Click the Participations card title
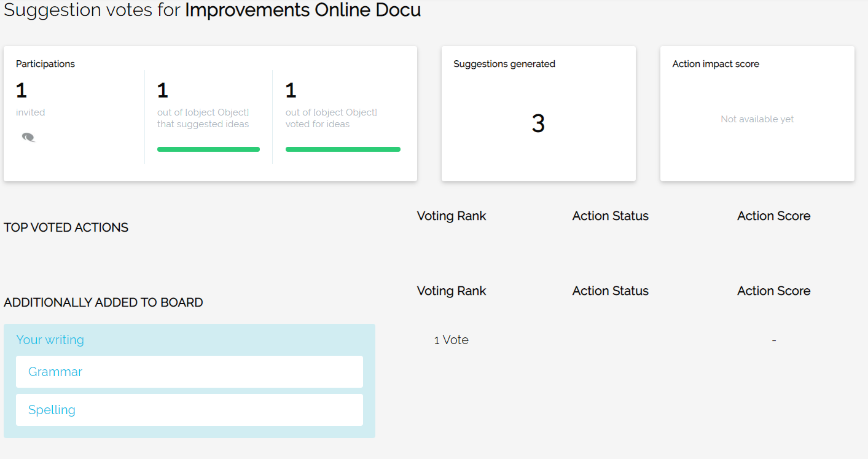The width and height of the screenshot is (868, 459). 45,64
